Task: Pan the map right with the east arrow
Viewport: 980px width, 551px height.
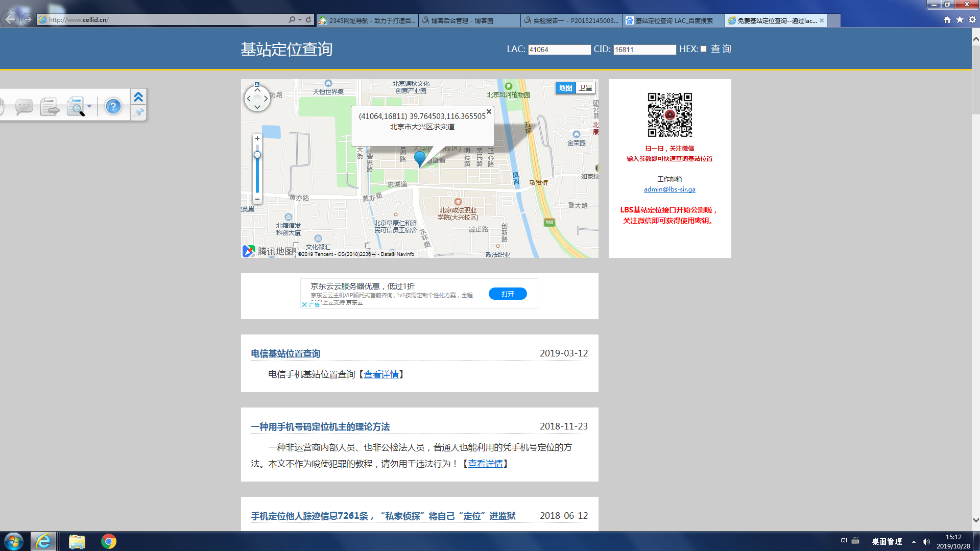Action: (x=266, y=99)
